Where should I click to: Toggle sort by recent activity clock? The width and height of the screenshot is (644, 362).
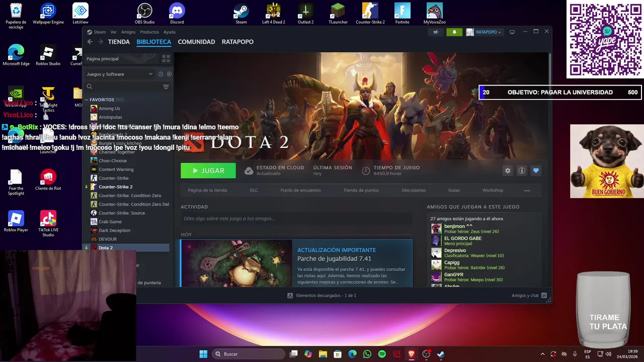coord(160,74)
